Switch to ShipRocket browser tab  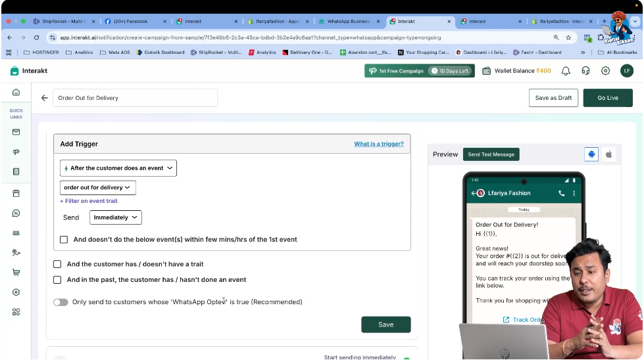point(64,21)
